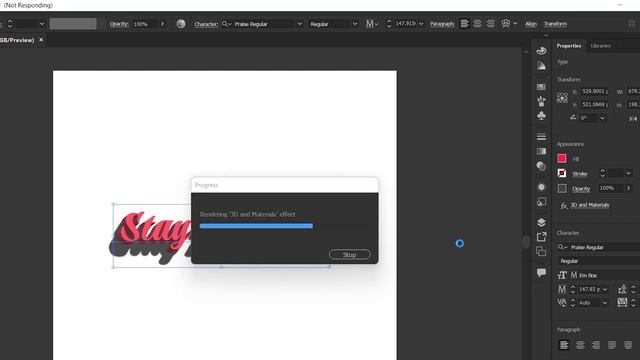
Task: Edit the Y position field
Action: tap(595, 104)
